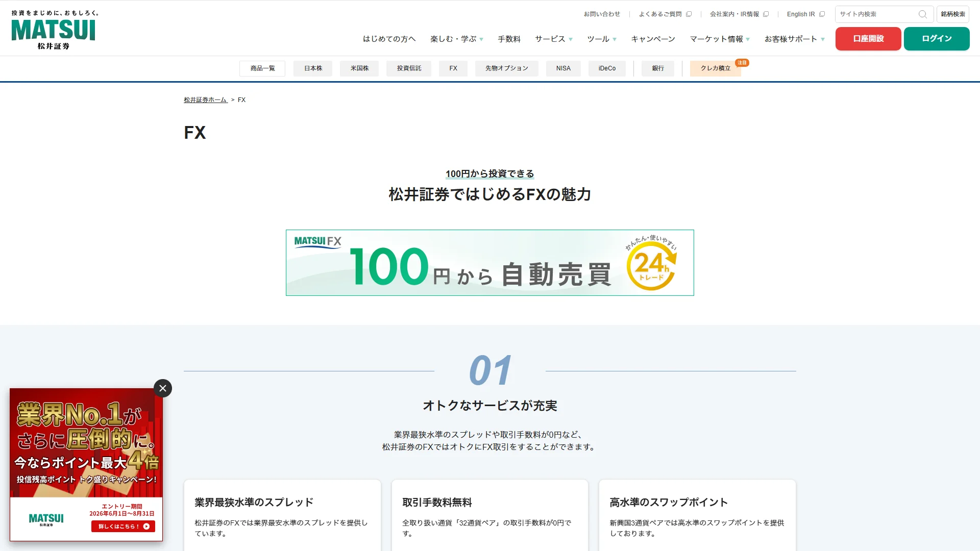This screenshot has width=980, height=551.
Task: Expand the マーケット情報 dropdown
Action: click(719, 39)
